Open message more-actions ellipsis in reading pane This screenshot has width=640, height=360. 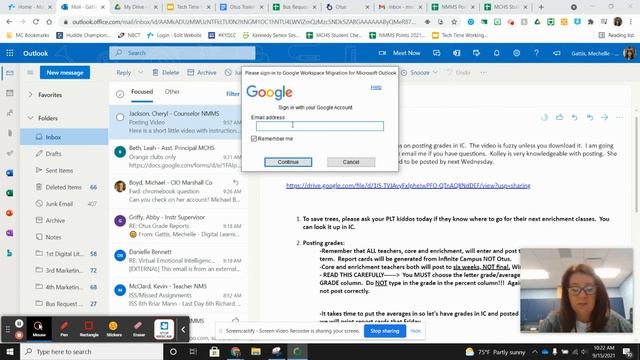pyautogui.click(x=620, y=118)
